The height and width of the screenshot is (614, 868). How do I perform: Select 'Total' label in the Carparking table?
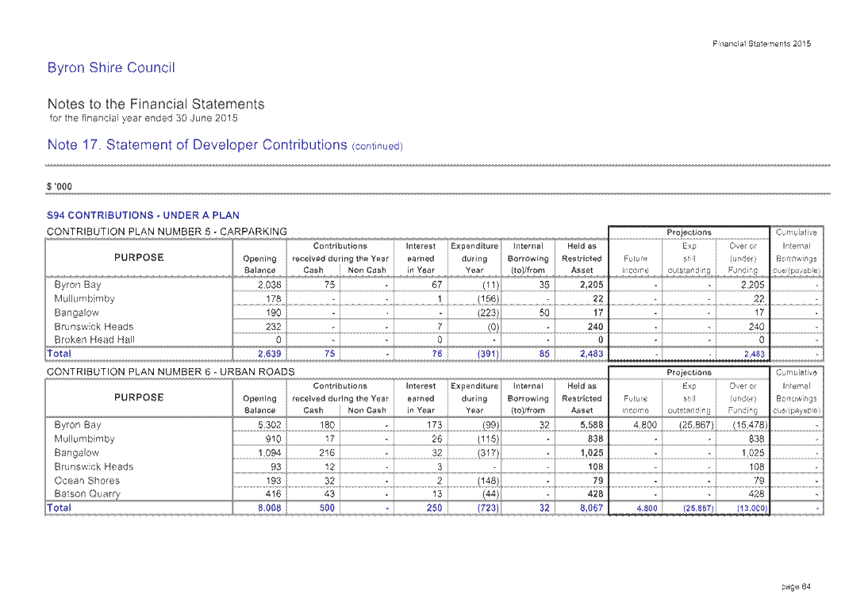(x=60, y=354)
